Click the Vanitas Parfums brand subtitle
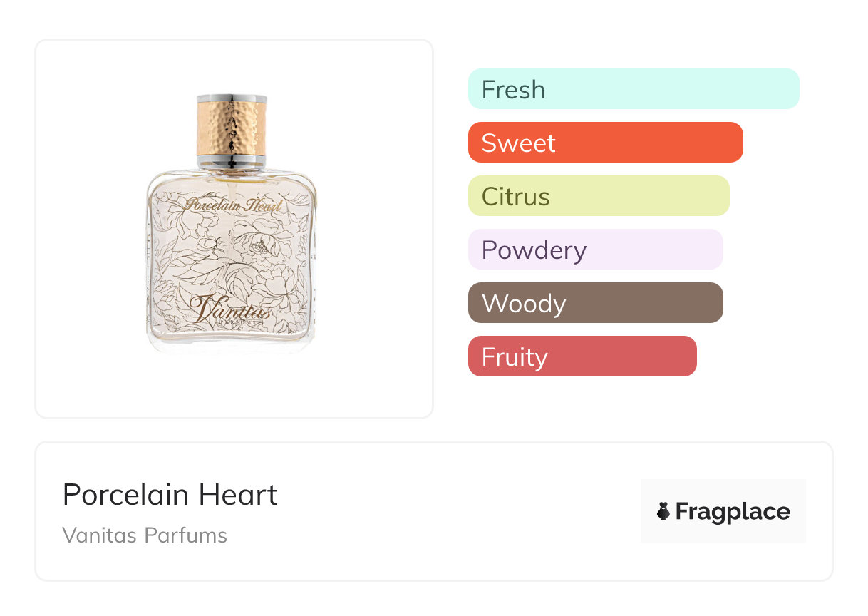868x616 pixels. tap(145, 535)
